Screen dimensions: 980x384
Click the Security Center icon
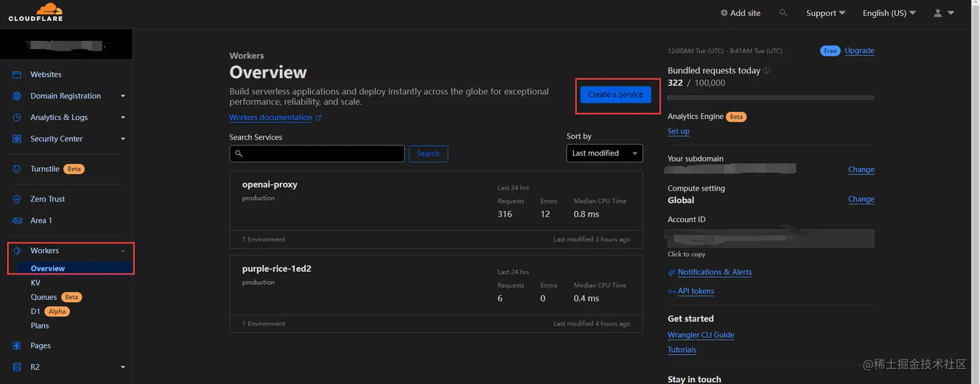[17, 139]
